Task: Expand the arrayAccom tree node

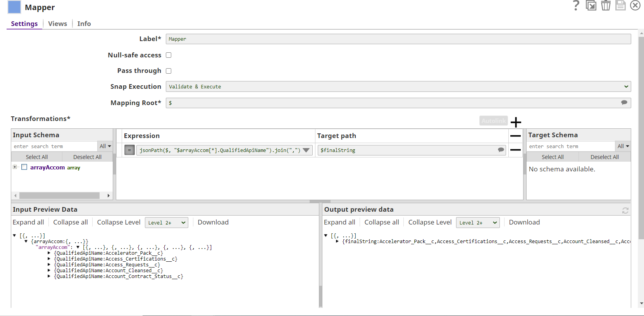Action: coord(15,167)
